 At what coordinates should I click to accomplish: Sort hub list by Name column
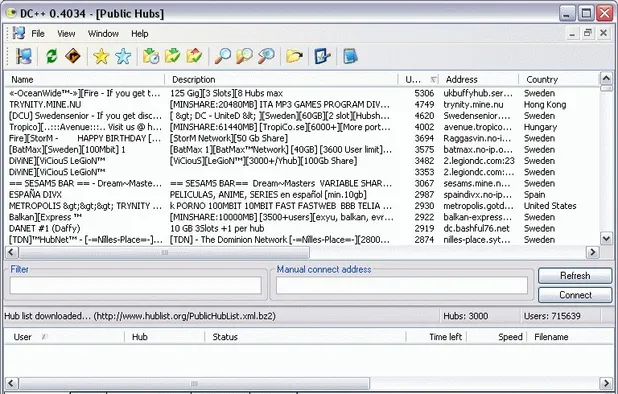tap(85, 80)
